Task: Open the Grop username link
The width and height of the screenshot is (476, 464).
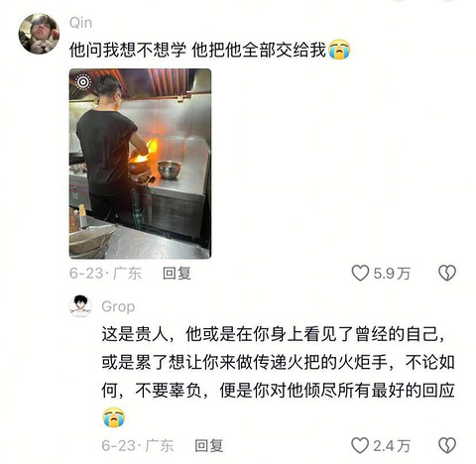Action: coord(118,306)
